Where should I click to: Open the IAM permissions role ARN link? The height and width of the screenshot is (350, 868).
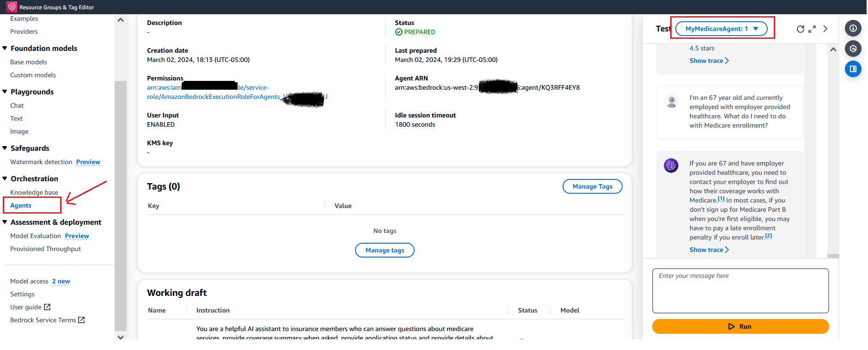237,92
